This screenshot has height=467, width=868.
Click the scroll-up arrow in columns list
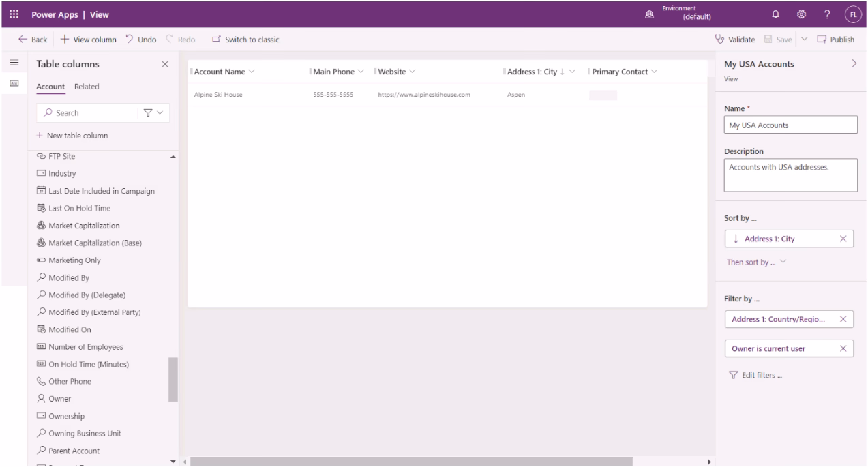pyautogui.click(x=173, y=157)
